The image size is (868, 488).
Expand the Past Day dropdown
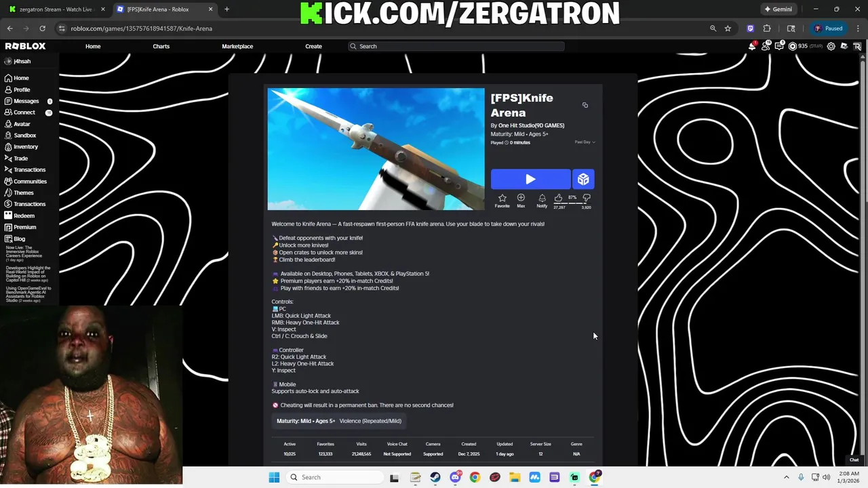[x=585, y=142]
